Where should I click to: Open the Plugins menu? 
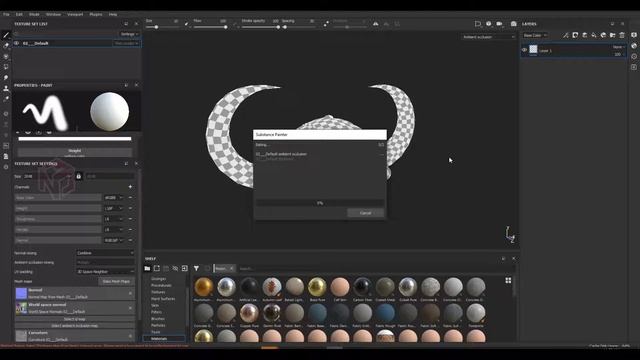(96, 14)
